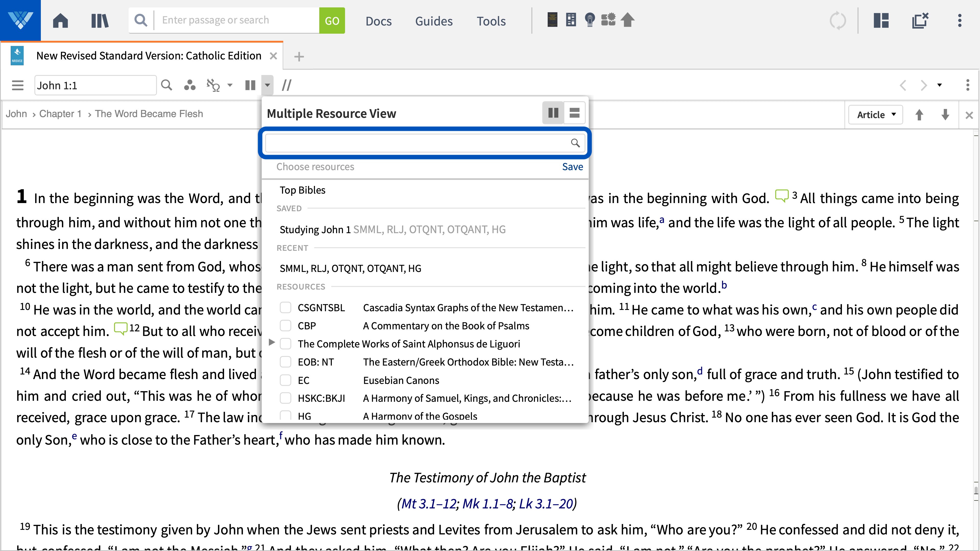Click the lightbulb shortcut icon
This screenshot has height=551, width=980.
590,20
